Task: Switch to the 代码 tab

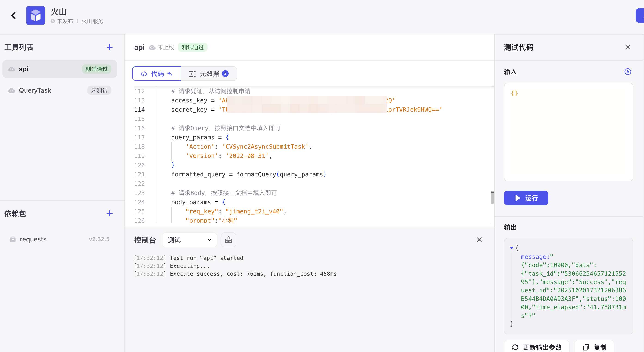Action: click(156, 74)
